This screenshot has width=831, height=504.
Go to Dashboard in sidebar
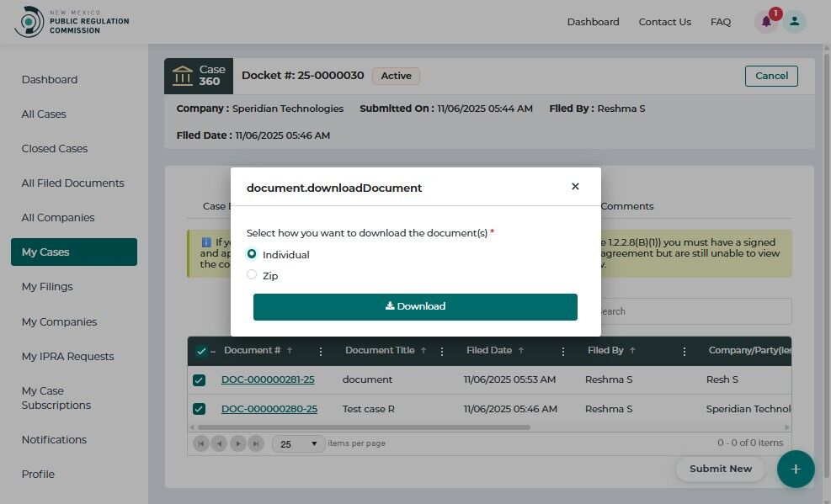point(50,79)
